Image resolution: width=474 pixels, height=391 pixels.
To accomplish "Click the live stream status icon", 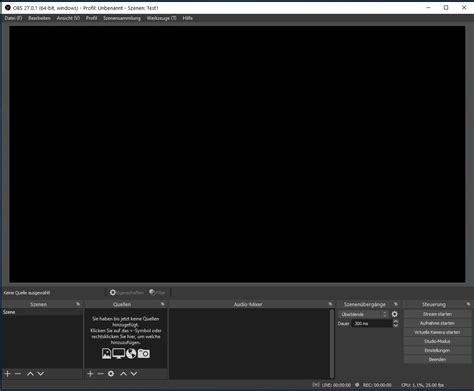I will click(316, 385).
